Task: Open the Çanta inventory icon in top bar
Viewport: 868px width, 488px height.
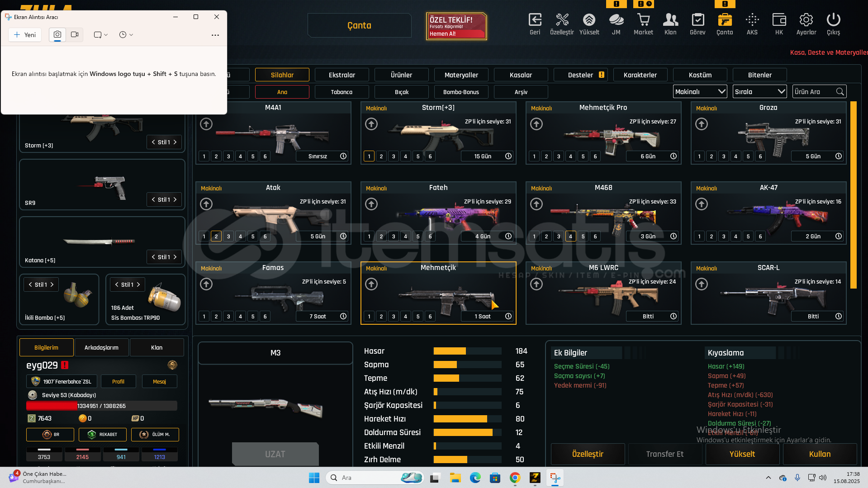Action: click(x=725, y=20)
